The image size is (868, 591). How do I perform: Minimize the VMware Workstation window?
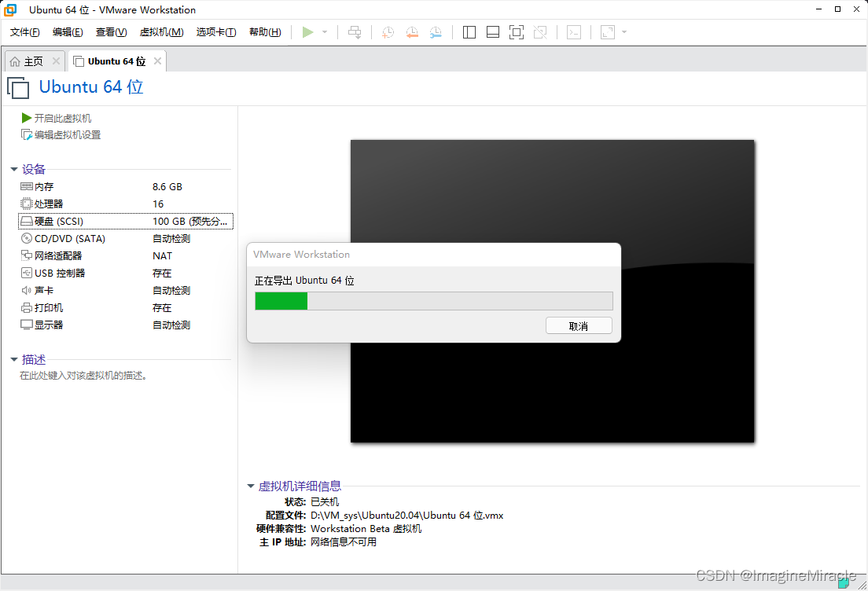click(x=818, y=9)
